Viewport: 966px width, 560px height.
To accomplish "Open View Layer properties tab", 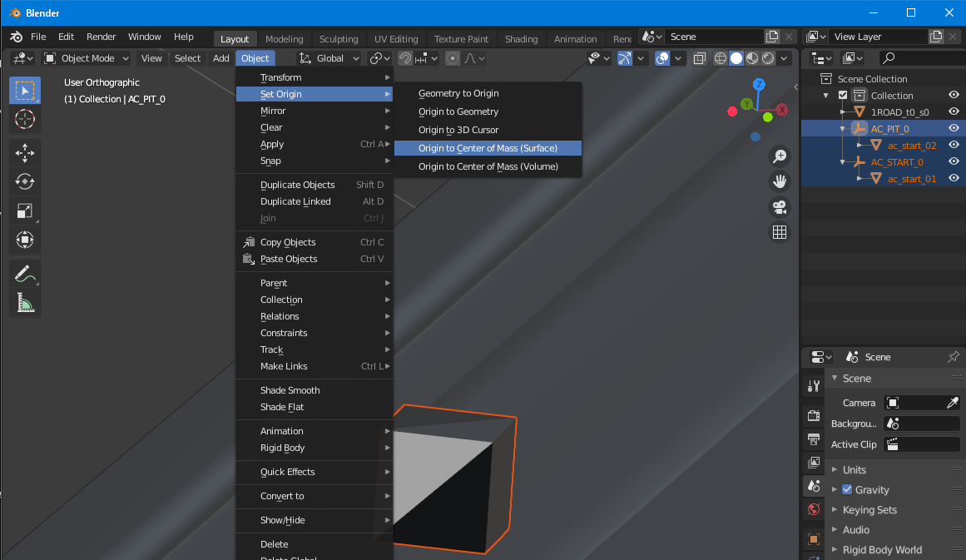I will click(814, 463).
